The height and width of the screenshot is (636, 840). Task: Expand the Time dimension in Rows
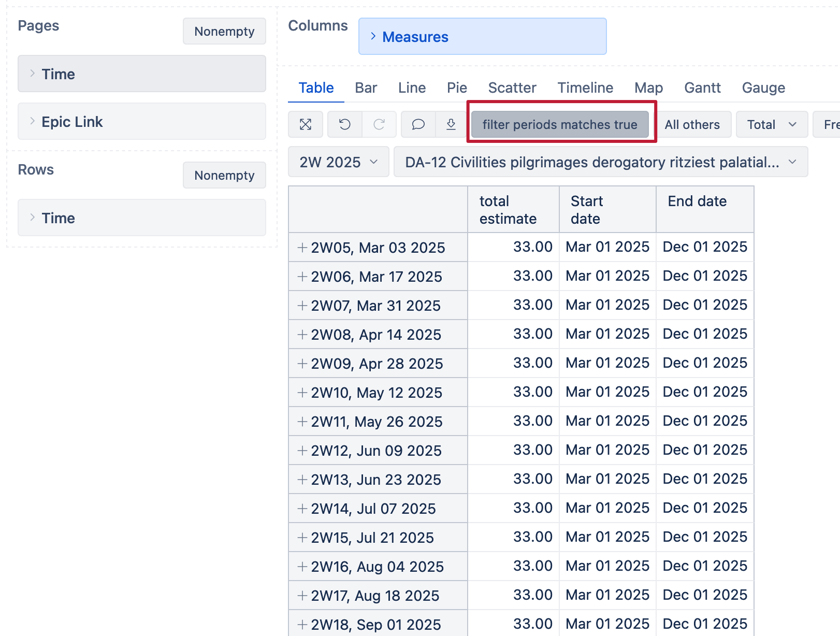click(32, 218)
